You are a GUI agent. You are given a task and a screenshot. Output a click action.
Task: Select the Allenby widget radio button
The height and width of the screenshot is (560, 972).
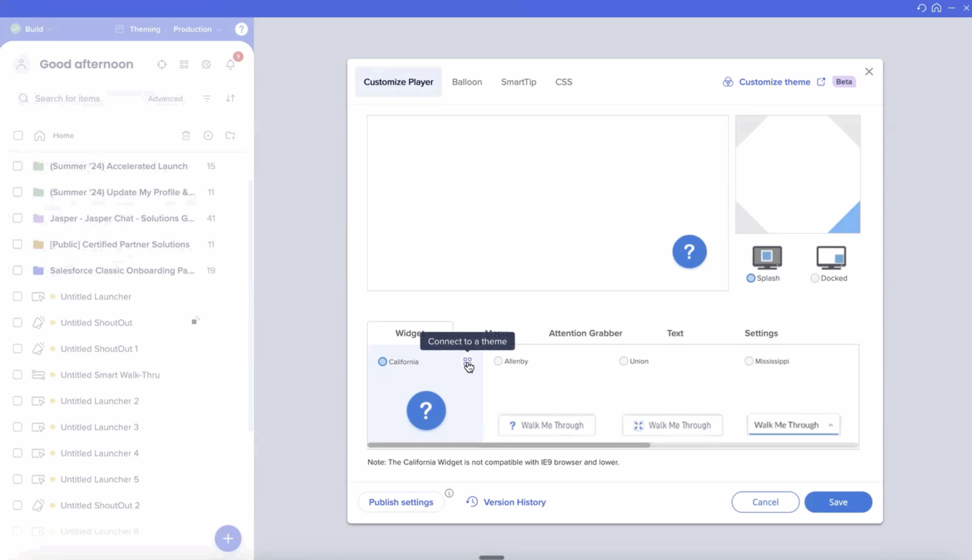point(498,361)
